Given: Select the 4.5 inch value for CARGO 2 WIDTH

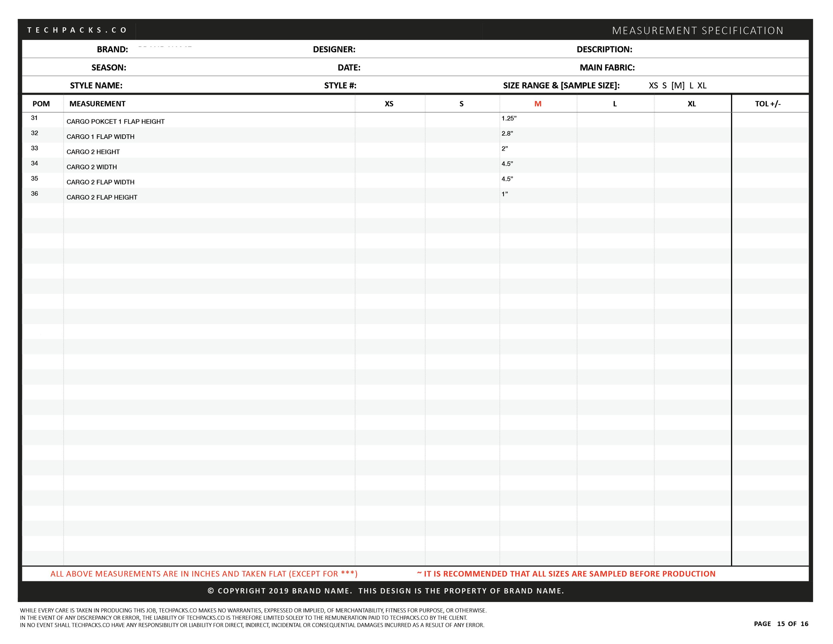Looking at the screenshot, I should pyautogui.click(x=508, y=164).
